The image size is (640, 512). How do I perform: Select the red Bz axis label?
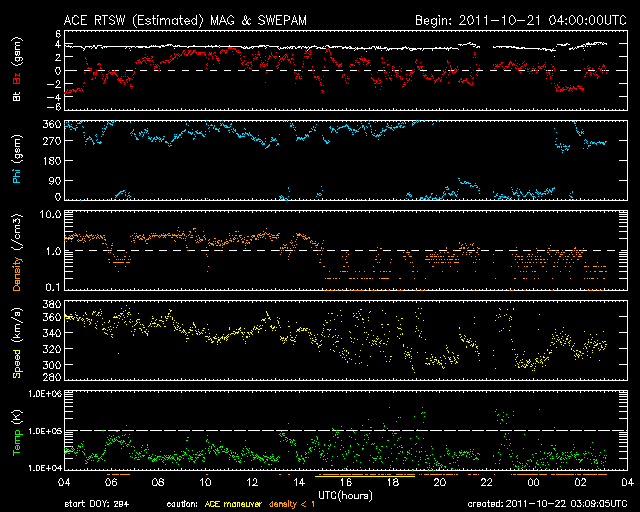point(15,79)
